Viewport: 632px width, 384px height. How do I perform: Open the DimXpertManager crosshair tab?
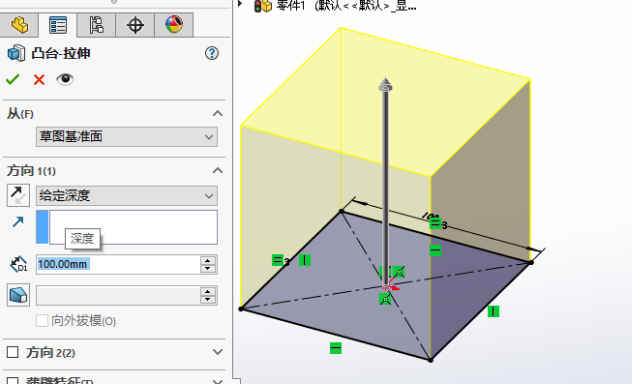coord(135,25)
